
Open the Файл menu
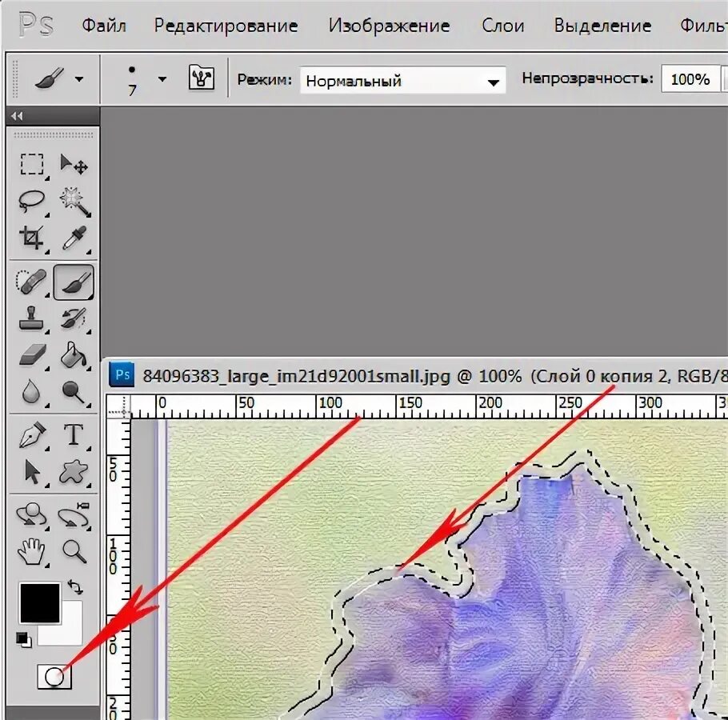104,26
